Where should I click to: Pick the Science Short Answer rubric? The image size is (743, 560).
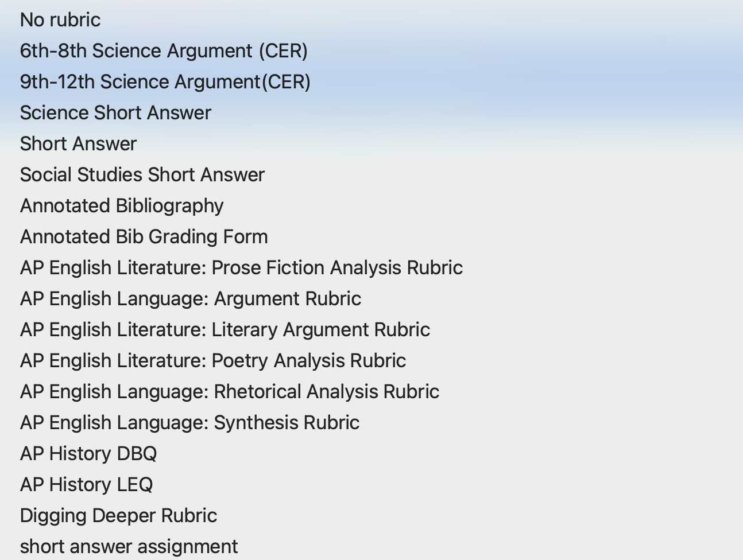[115, 112]
